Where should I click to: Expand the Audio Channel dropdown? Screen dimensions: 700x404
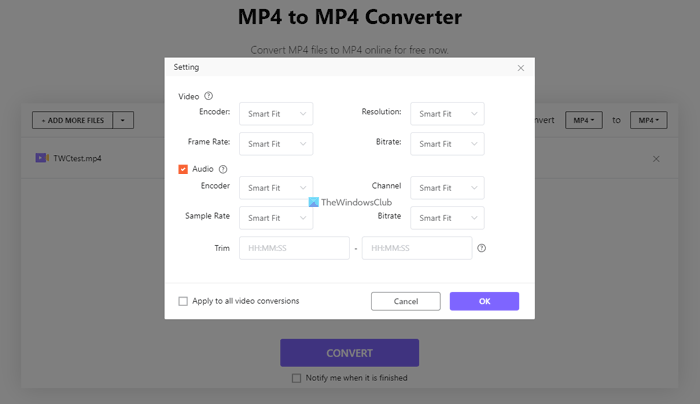448,188
